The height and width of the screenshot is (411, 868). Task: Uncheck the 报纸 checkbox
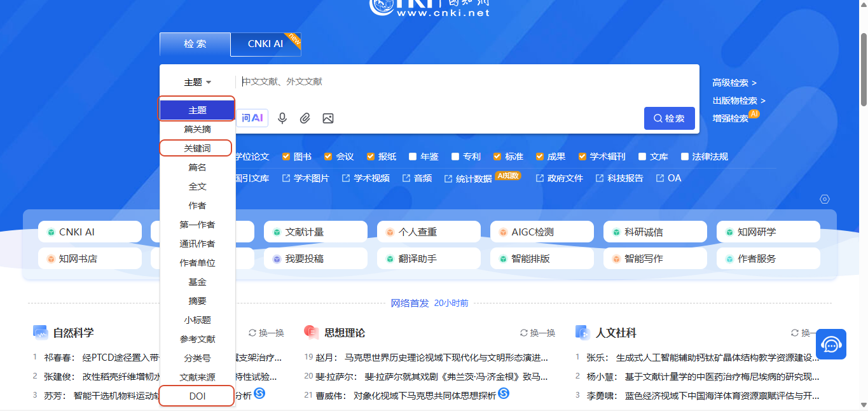tap(371, 157)
